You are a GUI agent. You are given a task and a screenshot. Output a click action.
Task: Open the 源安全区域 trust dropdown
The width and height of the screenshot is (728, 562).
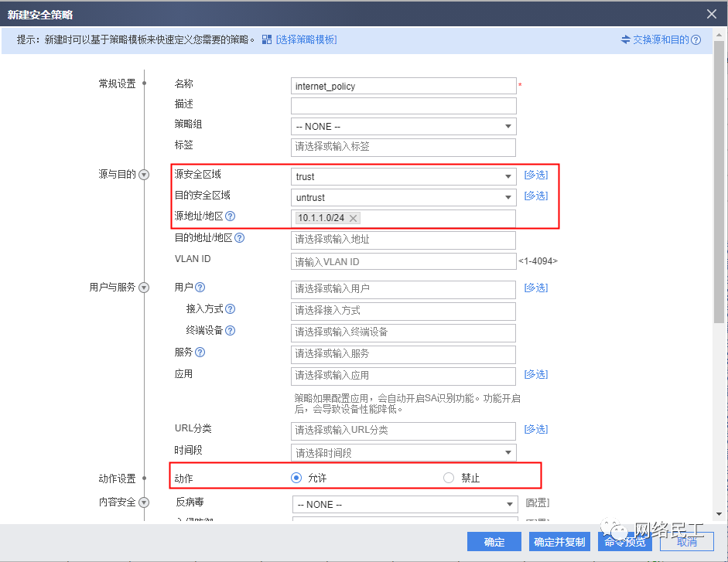[404, 176]
